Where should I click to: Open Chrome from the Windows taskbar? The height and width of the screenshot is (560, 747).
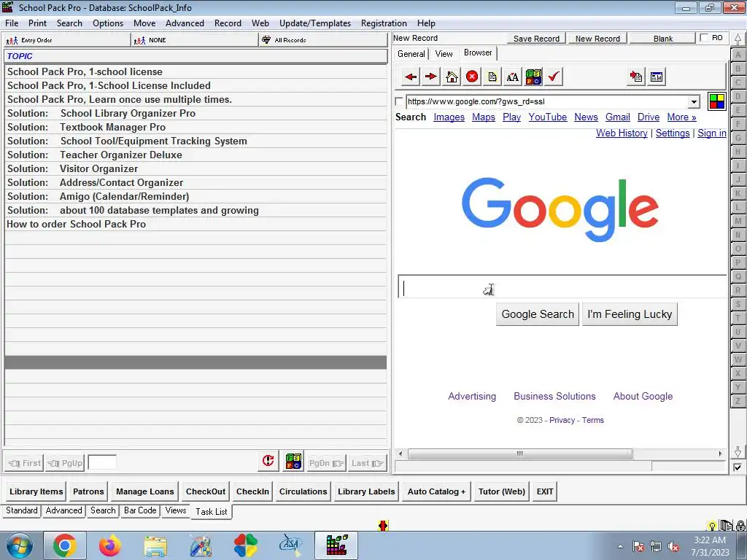tap(65, 545)
